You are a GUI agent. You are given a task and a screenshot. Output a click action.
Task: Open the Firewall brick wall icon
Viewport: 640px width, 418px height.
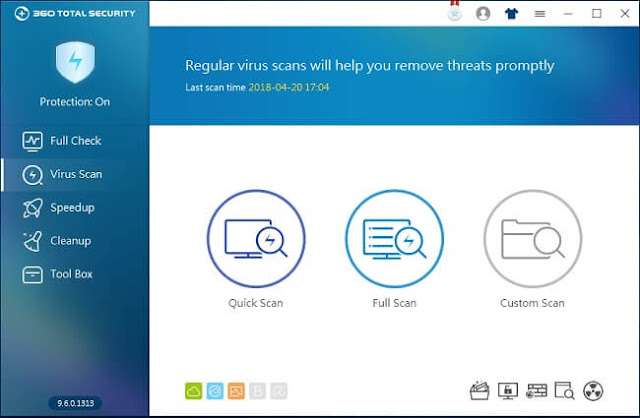click(x=536, y=391)
